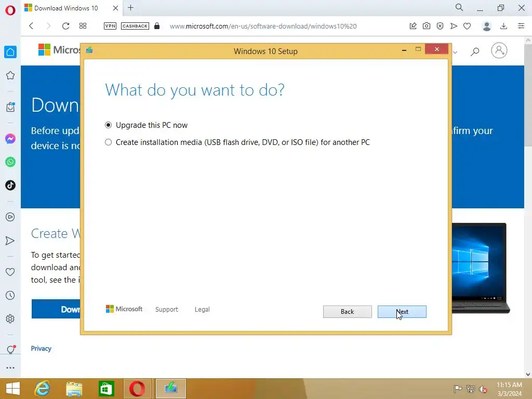The width and height of the screenshot is (532, 399).
Task: Click the Cashback badge in address bar
Action: click(135, 26)
